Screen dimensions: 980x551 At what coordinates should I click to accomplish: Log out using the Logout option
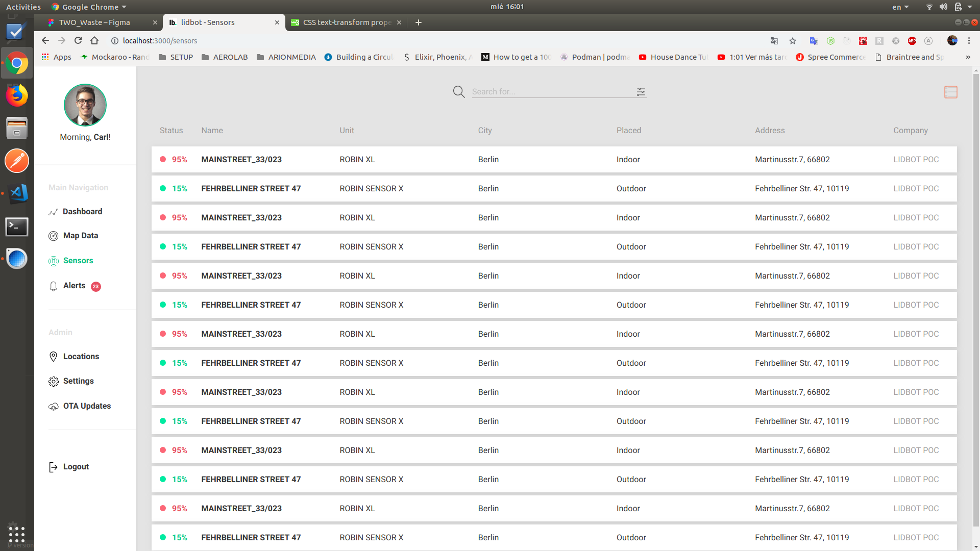pyautogui.click(x=76, y=466)
